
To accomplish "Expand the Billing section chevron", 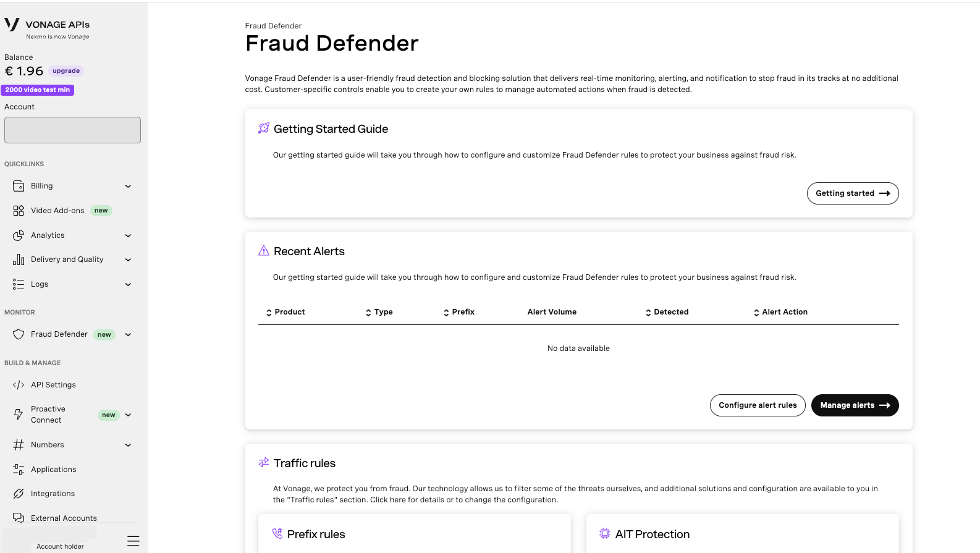I will pos(128,186).
